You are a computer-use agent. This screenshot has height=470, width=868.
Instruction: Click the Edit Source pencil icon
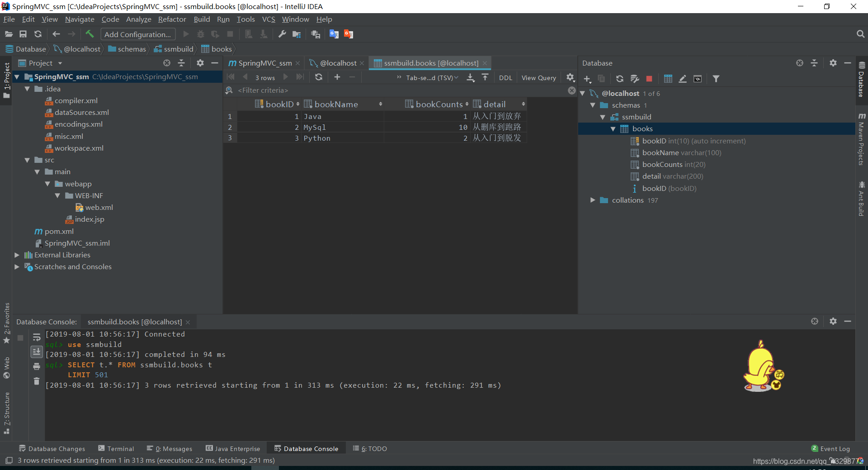[x=683, y=79]
